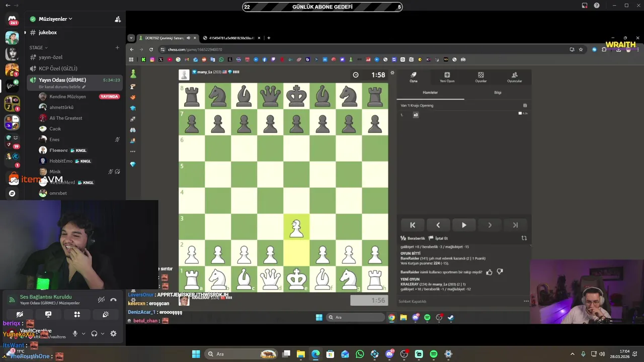This screenshot has height=362, width=644.
Task: Select user Kendine Müzisyen
Action: [67, 97]
